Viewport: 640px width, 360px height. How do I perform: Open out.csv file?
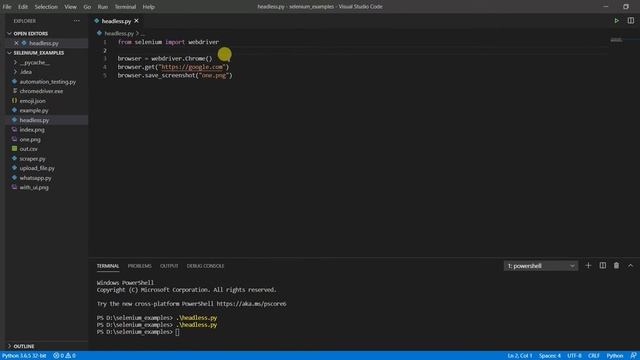point(28,149)
